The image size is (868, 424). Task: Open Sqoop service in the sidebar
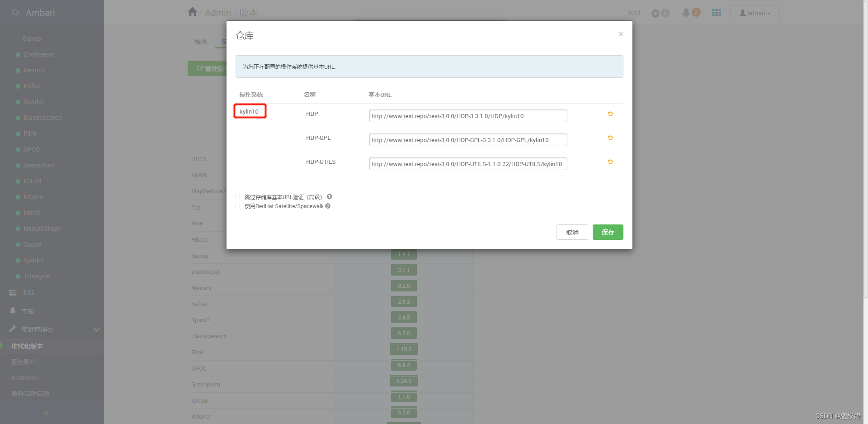tap(32, 38)
